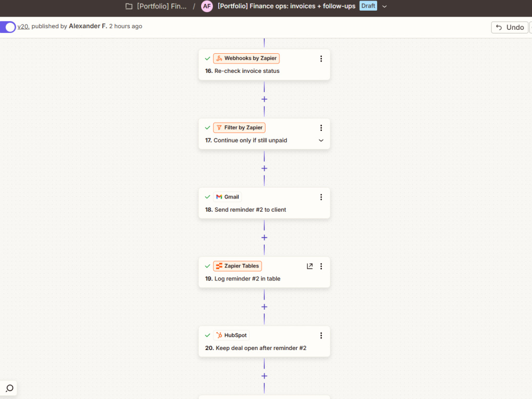
Task: Click the Filter by Zapier app badge
Action: pos(239,128)
